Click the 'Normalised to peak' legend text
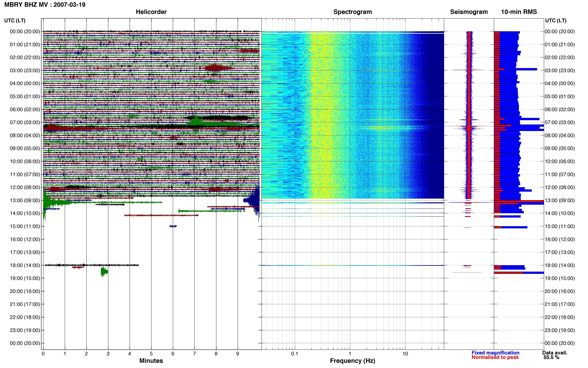588x368 pixels. 495,357
